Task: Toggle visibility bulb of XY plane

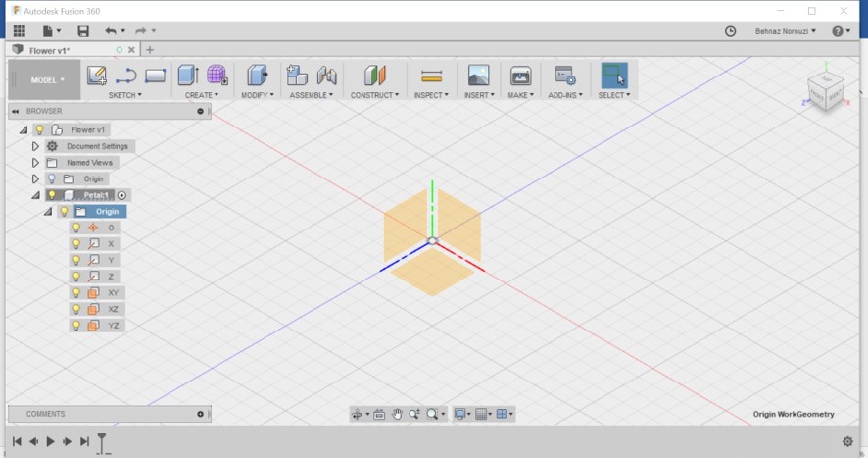Action: click(75, 293)
